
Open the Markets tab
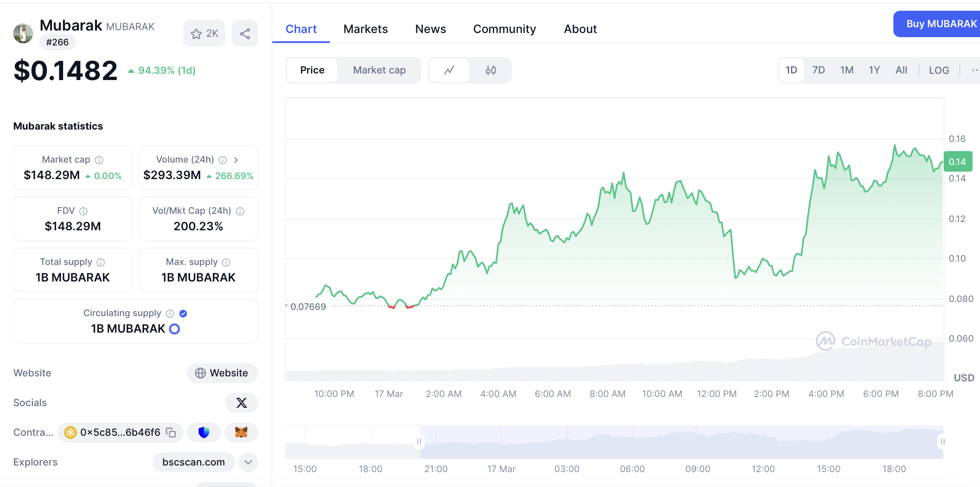[x=365, y=29]
